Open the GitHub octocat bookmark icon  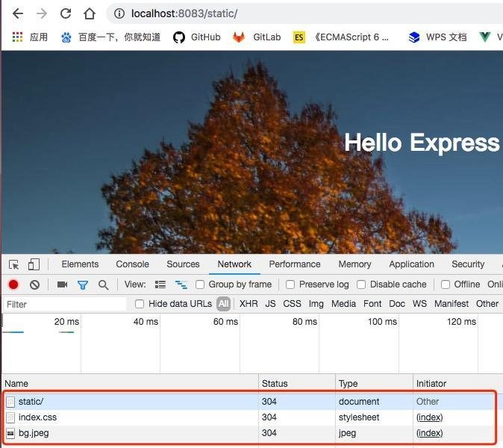[x=179, y=37]
